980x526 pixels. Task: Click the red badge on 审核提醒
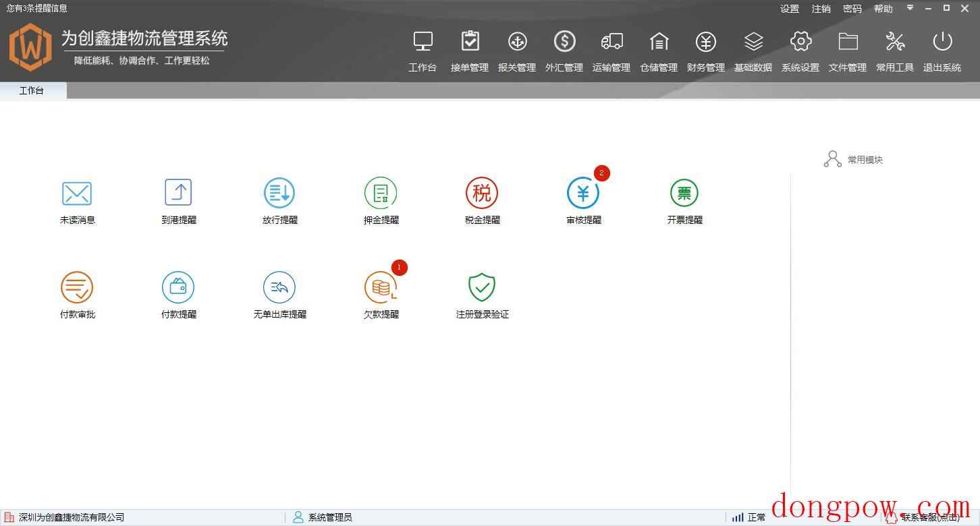[602, 173]
